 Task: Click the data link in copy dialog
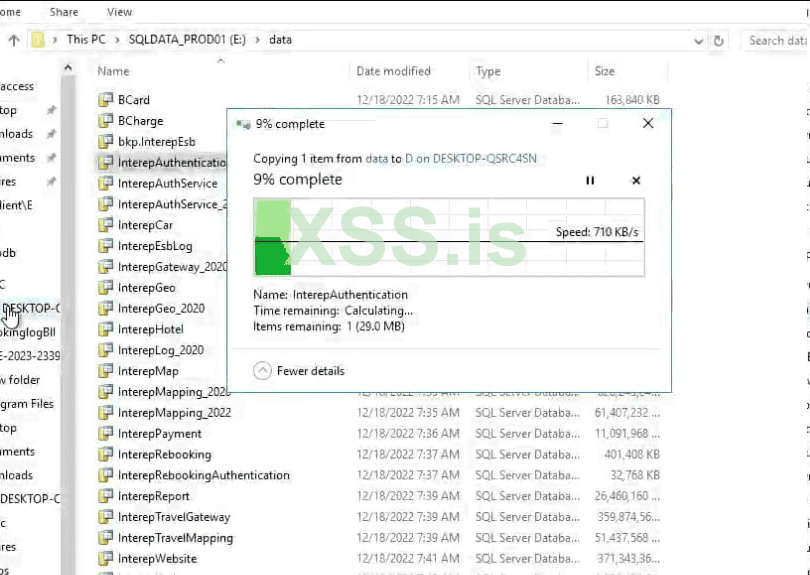[x=376, y=159]
